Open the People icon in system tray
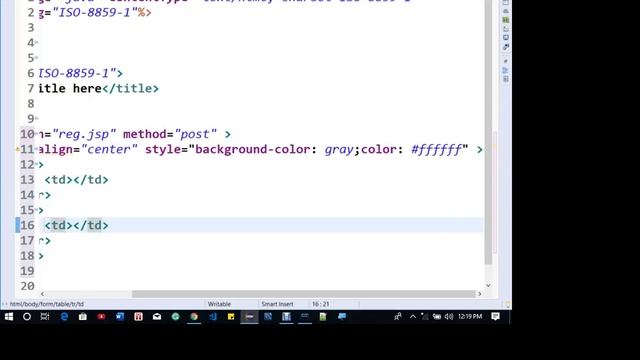The image size is (640, 360). point(398,316)
